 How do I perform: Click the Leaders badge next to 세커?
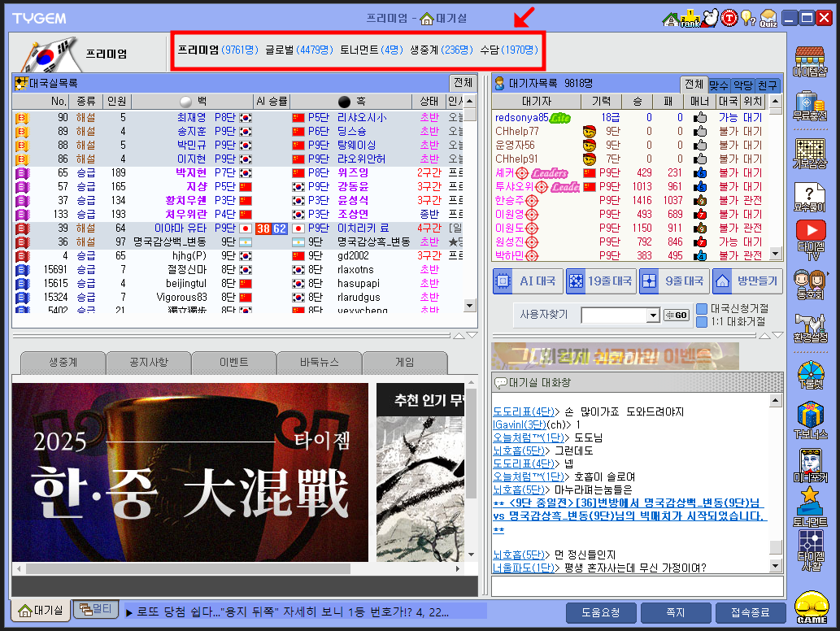[550, 173]
